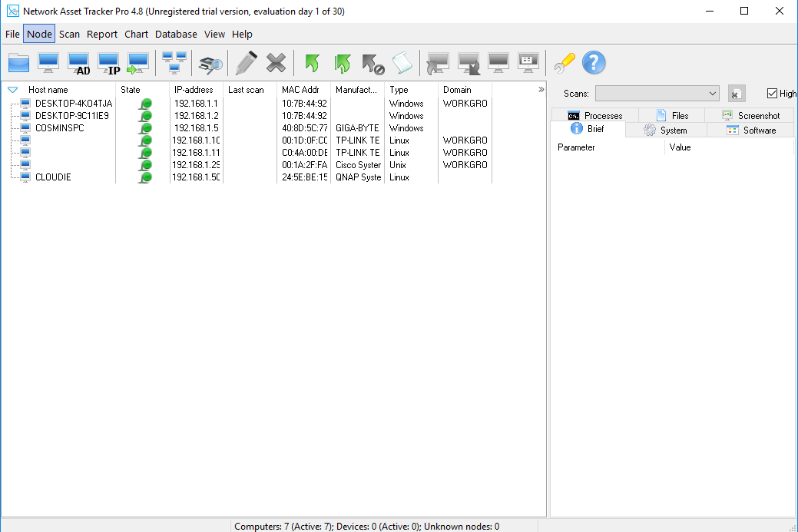Viewport: 798px width, 532px height.
Task: Click the plain gray monitor toolbar icon
Action: click(x=498, y=63)
